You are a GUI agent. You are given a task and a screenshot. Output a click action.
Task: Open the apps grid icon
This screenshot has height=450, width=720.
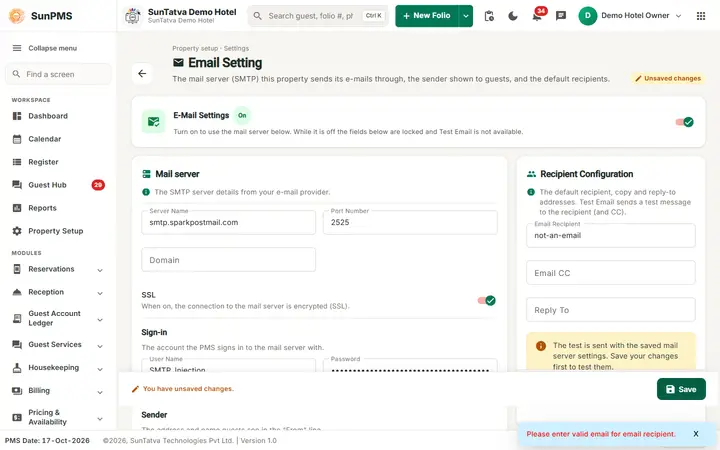(x=701, y=16)
